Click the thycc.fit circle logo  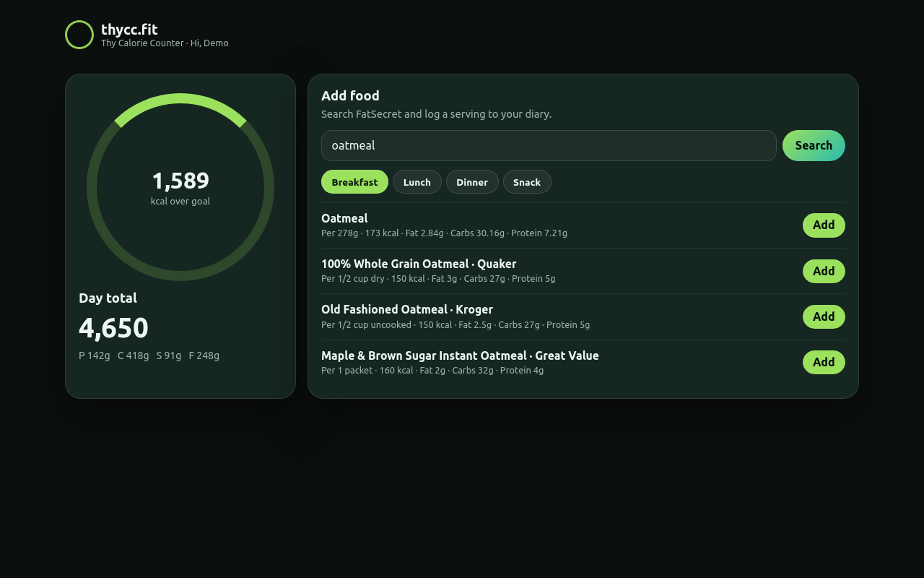pos(79,35)
